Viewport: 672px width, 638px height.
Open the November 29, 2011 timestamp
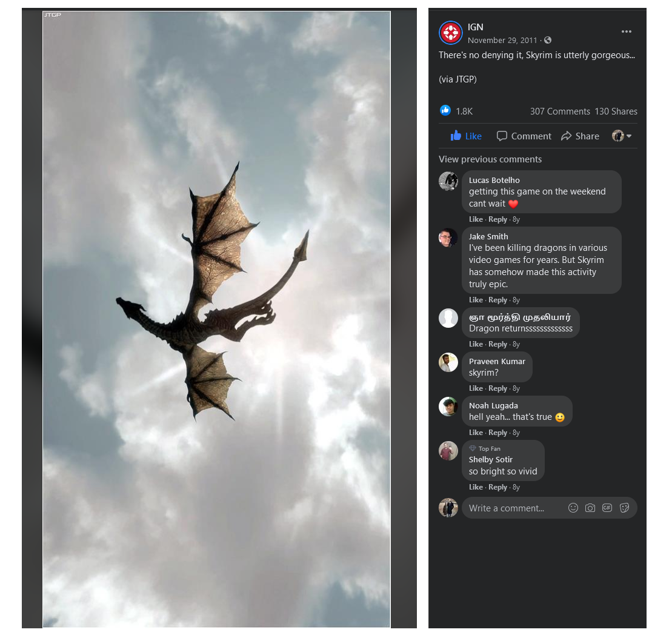502,40
